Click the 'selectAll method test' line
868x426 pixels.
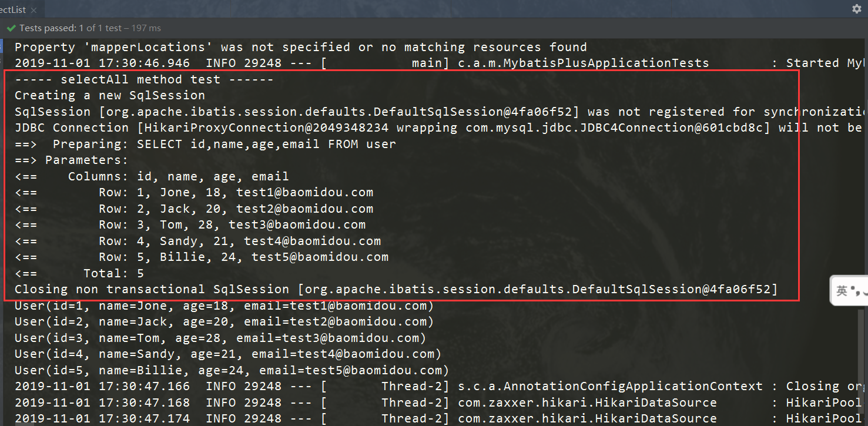click(x=144, y=79)
